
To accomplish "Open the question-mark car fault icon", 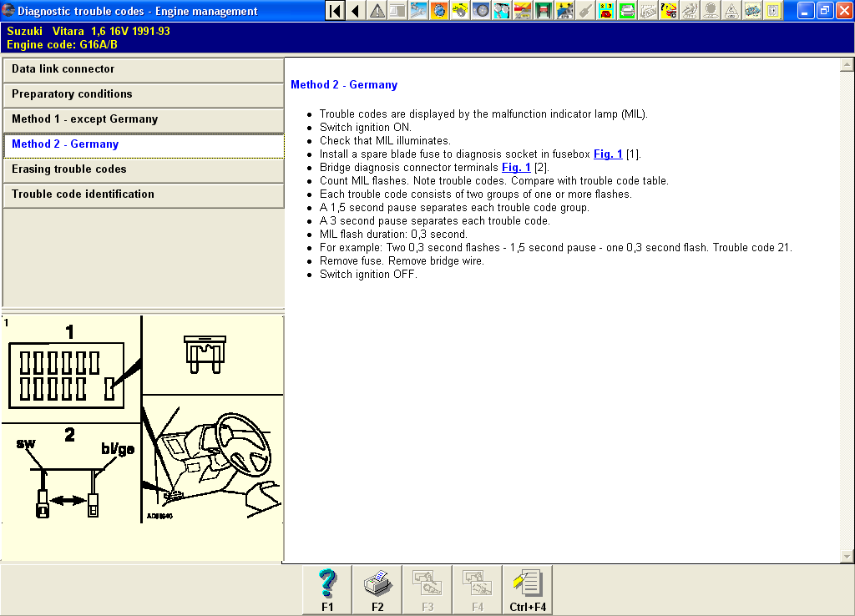I will [x=668, y=10].
